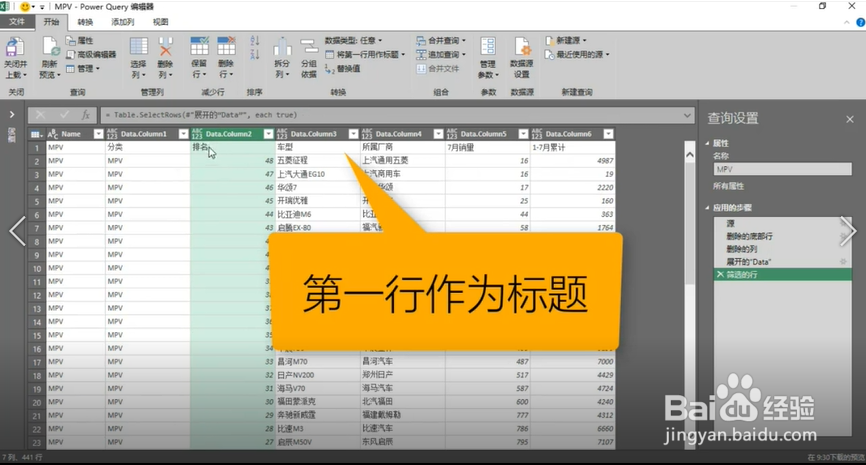The width and height of the screenshot is (866, 465).
Task: Switch to the Add Column (添加列) tab
Action: pyautogui.click(x=123, y=22)
